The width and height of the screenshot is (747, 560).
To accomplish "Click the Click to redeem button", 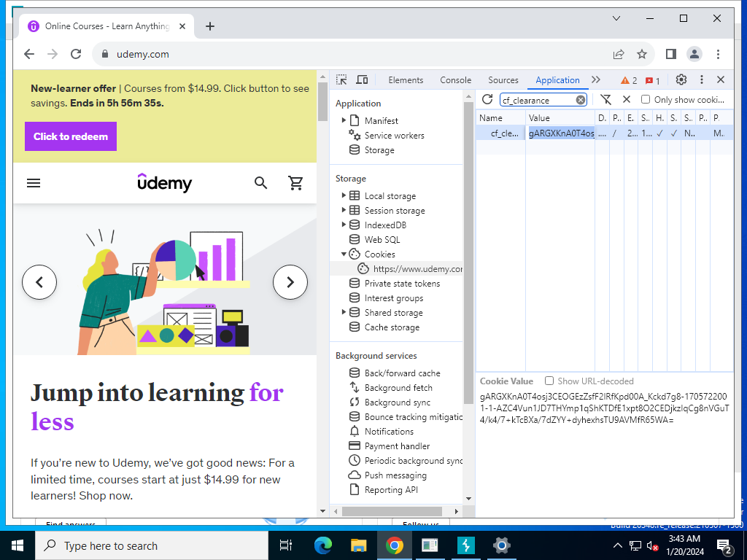I will click(71, 136).
